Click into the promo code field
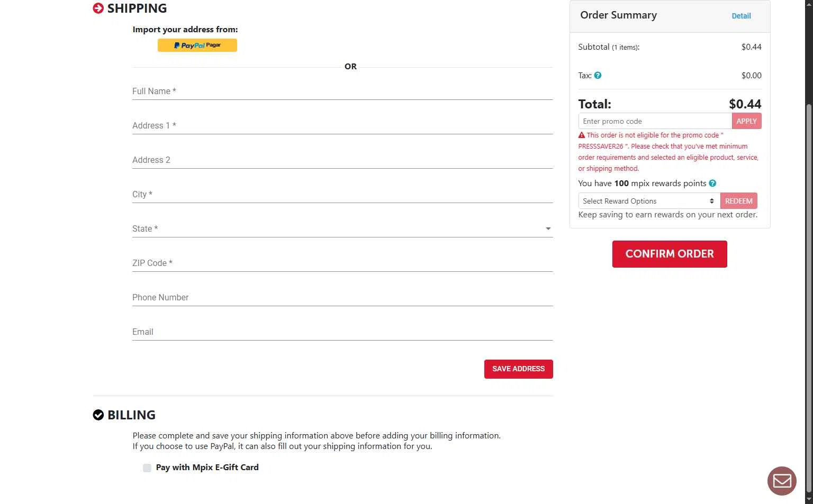 point(655,121)
